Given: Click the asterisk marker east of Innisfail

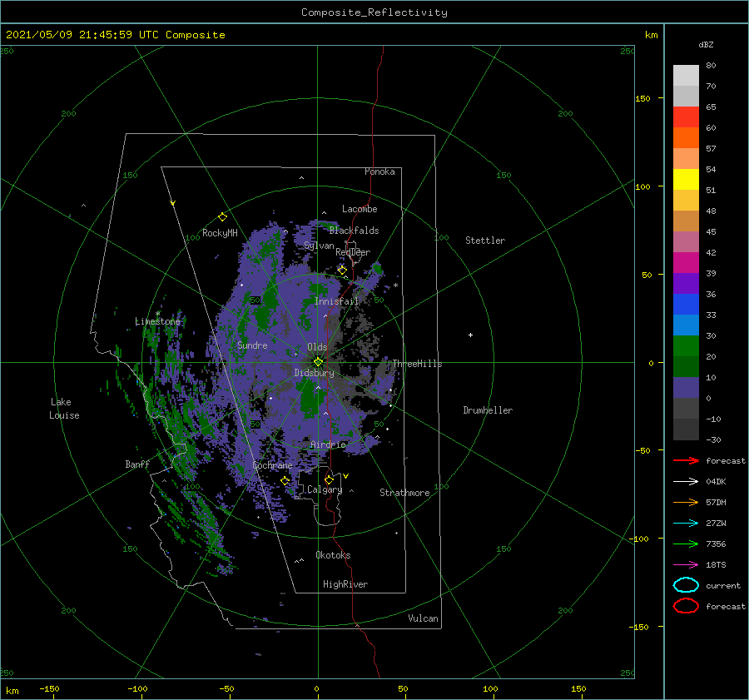Looking at the screenshot, I should [395, 285].
